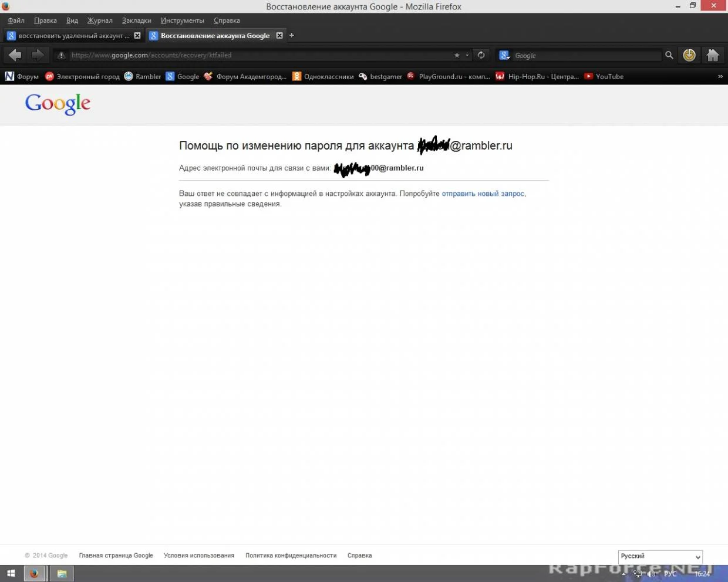The height and width of the screenshot is (582, 728).
Task: Open the Правка menu
Action: click(45, 21)
